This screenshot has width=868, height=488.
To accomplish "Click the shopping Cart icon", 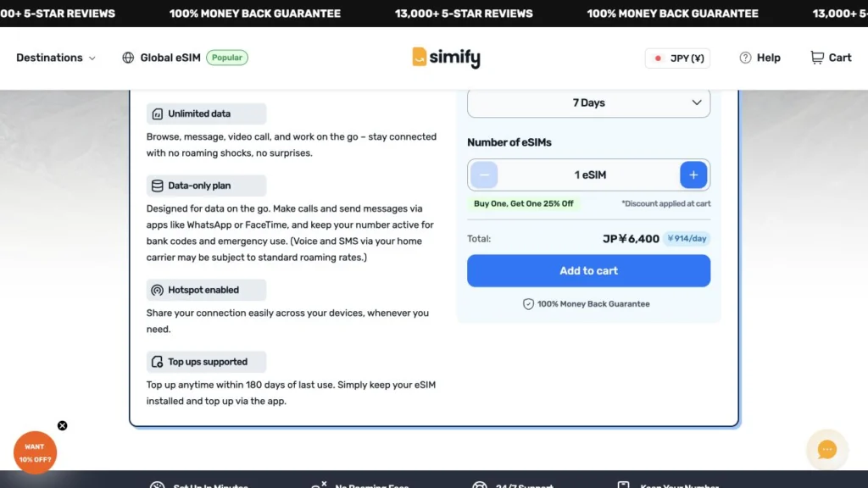I will [x=817, y=58].
